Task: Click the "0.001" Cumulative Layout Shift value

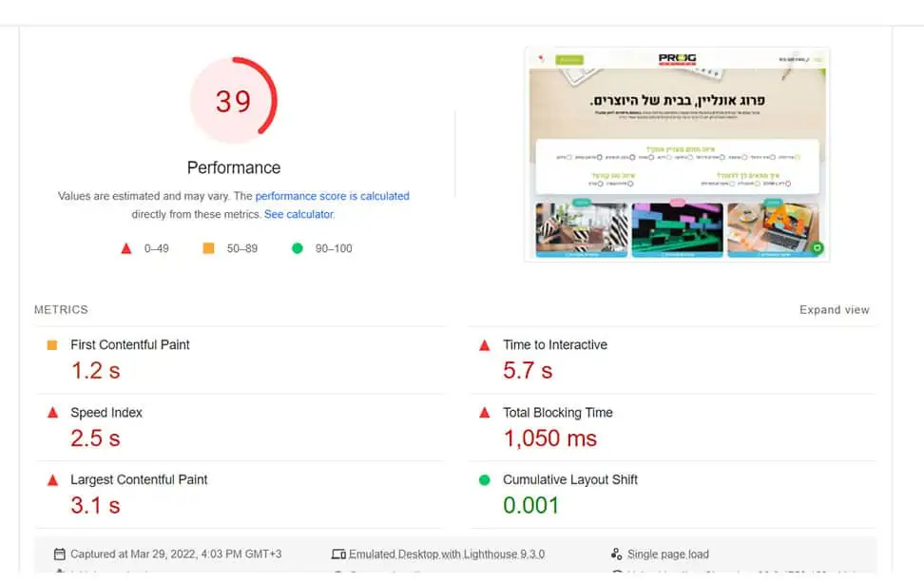Action: (x=531, y=505)
